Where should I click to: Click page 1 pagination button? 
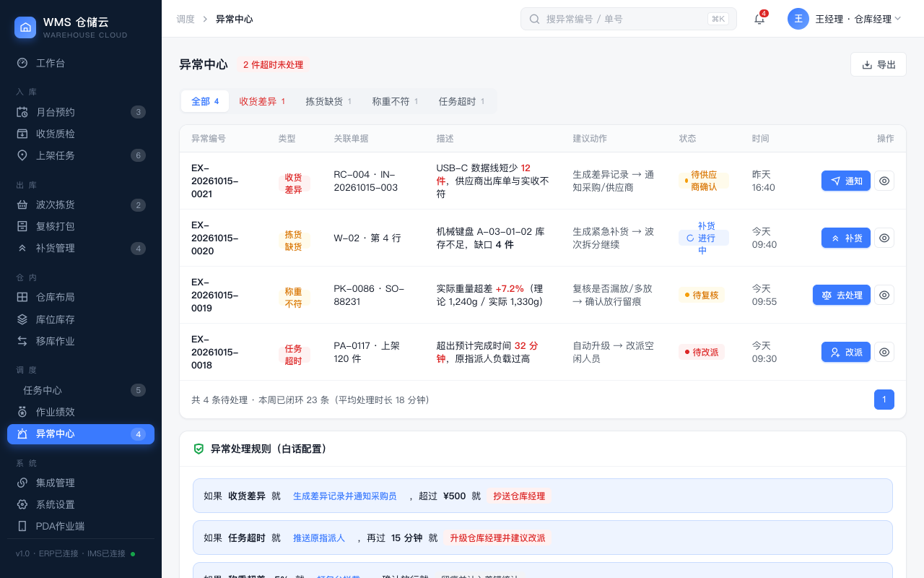click(x=884, y=400)
